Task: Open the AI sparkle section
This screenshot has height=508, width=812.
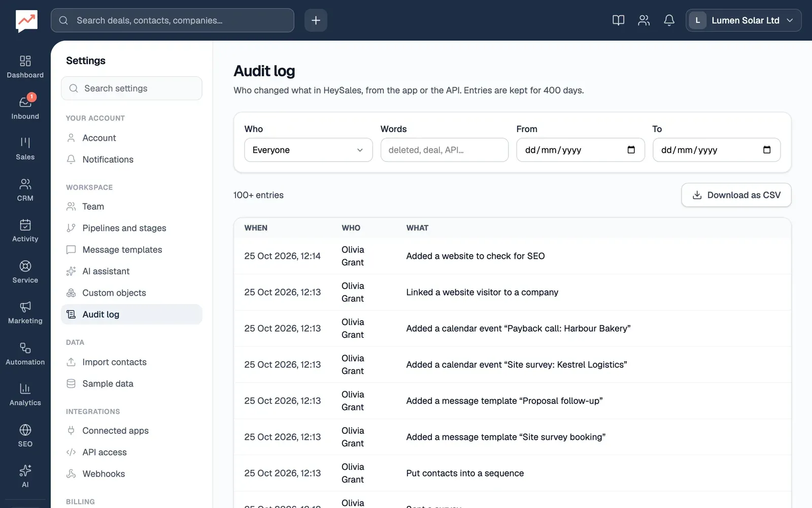Action: click(x=25, y=477)
